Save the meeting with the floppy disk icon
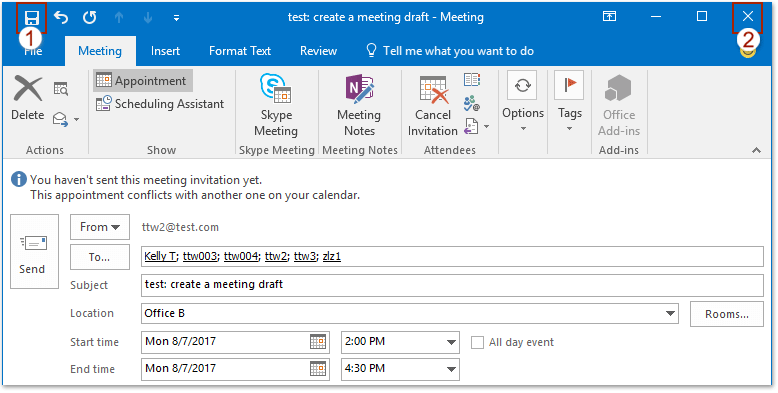The width and height of the screenshot is (778, 393). tap(32, 18)
